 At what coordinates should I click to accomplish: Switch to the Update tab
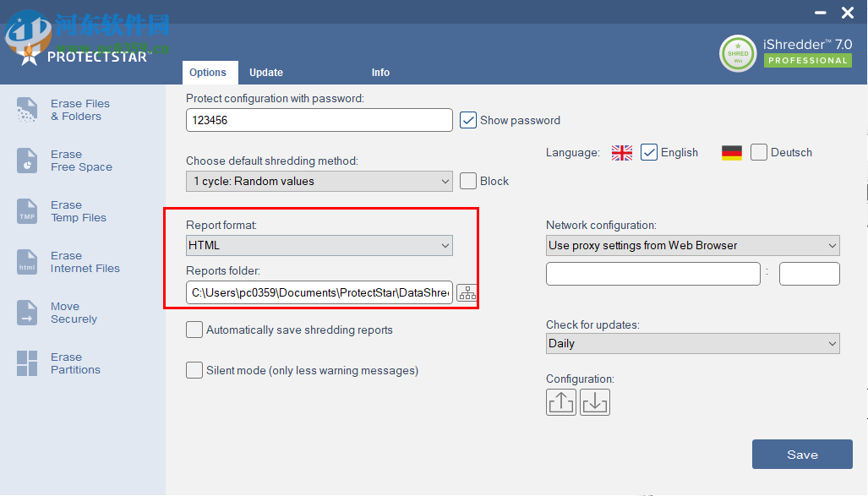tap(266, 73)
